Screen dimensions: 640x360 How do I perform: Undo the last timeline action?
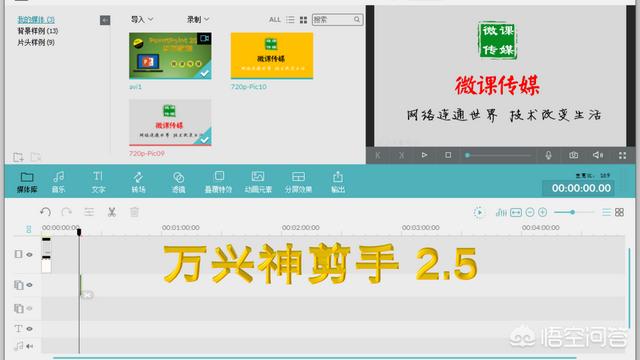click(45, 212)
